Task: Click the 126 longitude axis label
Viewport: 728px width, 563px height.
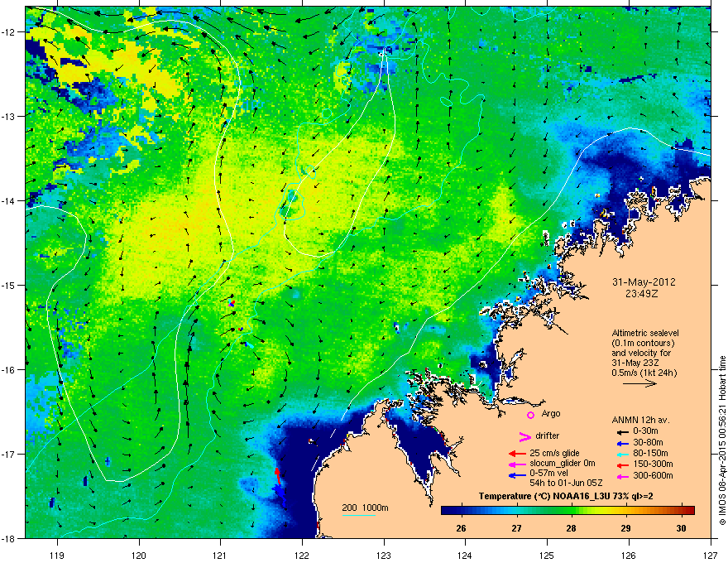Action: 629,555
